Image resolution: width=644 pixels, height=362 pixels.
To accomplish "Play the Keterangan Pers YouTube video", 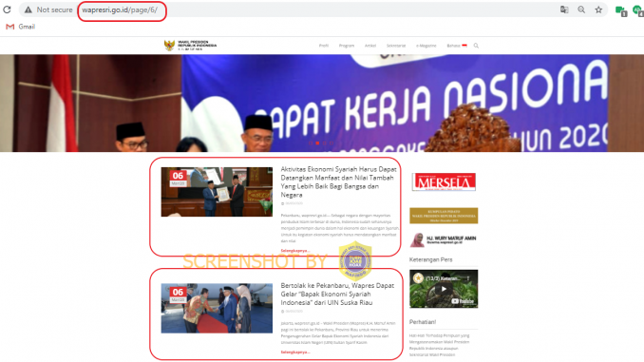I will click(444, 289).
